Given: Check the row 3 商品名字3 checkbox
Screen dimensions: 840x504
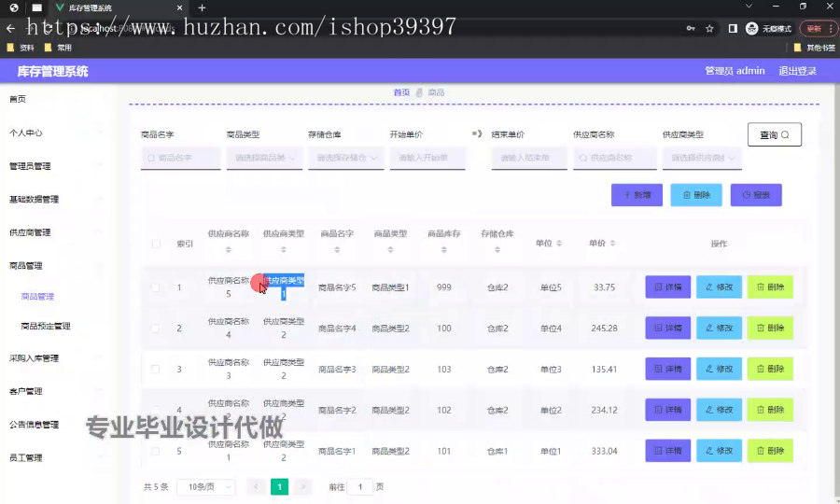Looking at the screenshot, I should click(x=155, y=369).
